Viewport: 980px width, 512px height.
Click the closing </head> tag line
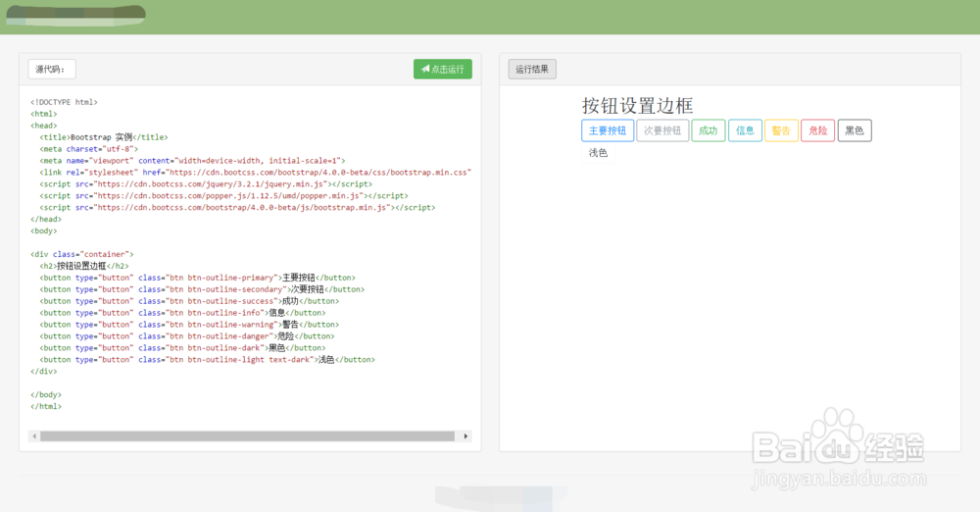click(46, 219)
